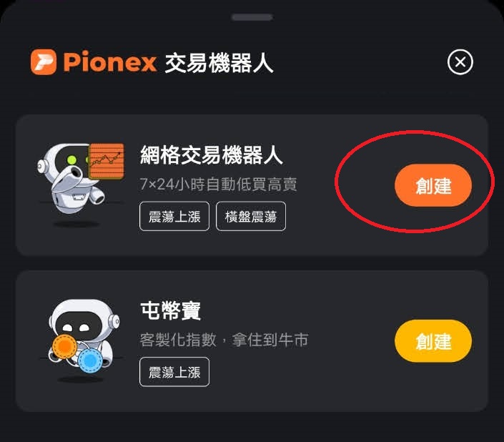Close the trading bot panel
Viewport: 504px width, 442px height.
coord(460,62)
